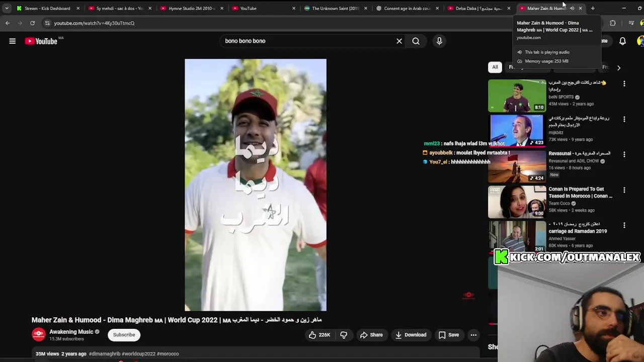Open the browser extensions puzzle icon

pos(613,23)
